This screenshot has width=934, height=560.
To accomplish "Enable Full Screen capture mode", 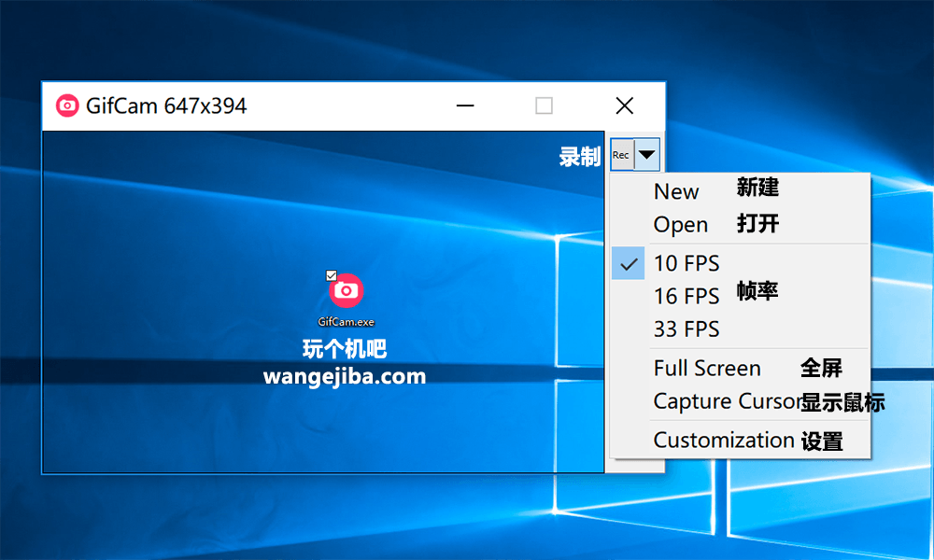I will click(x=707, y=369).
